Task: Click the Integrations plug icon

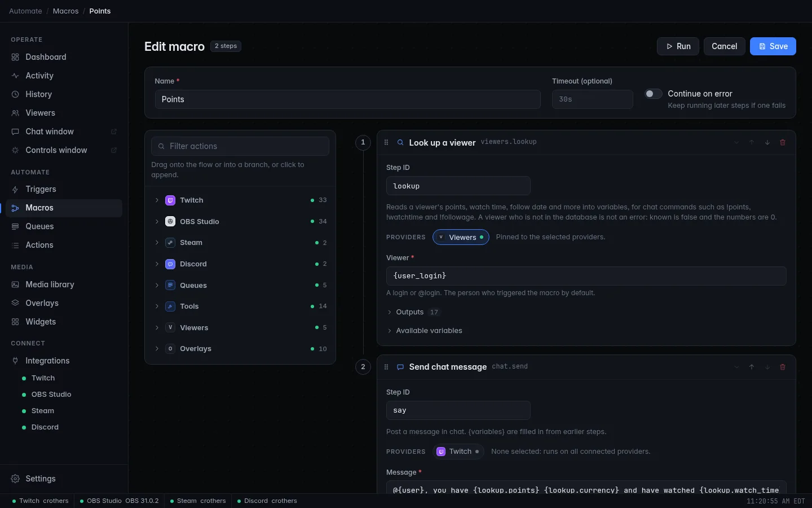Action: (x=15, y=361)
